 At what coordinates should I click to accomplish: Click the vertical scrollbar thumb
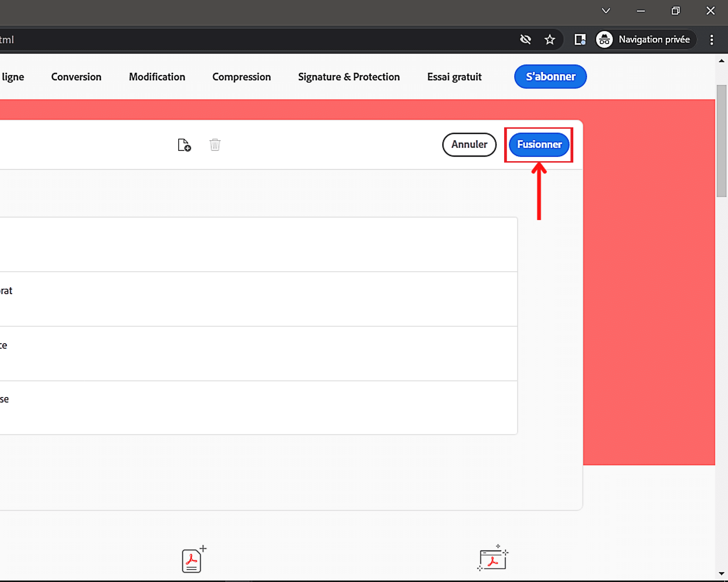[x=721, y=141]
